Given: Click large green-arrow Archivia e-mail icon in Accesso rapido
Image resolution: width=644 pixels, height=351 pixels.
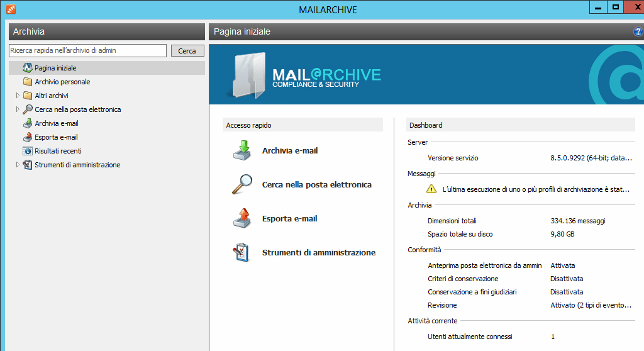Looking at the screenshot, I should (x=242, y=150).
